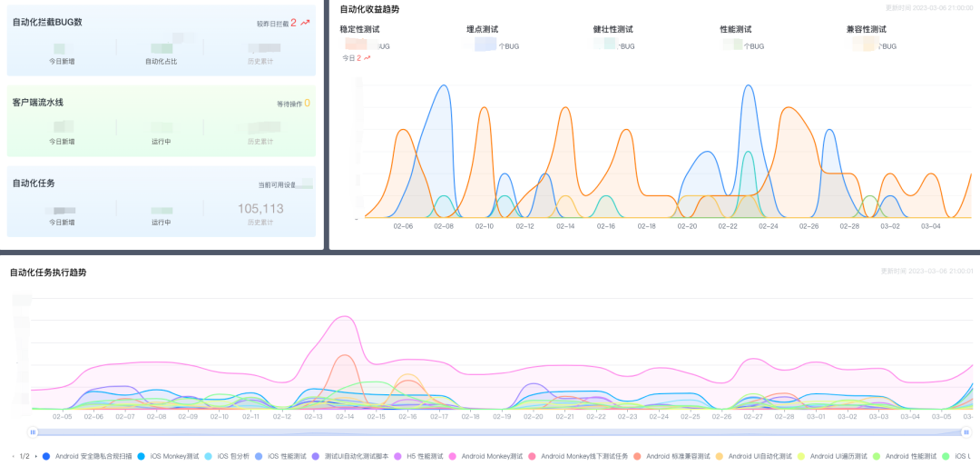This screenshot has height=466, width=980.
Task: Click the 更新时间 timestamp above the 自动化任务执行趋势 chart
Action: (926, 272)
